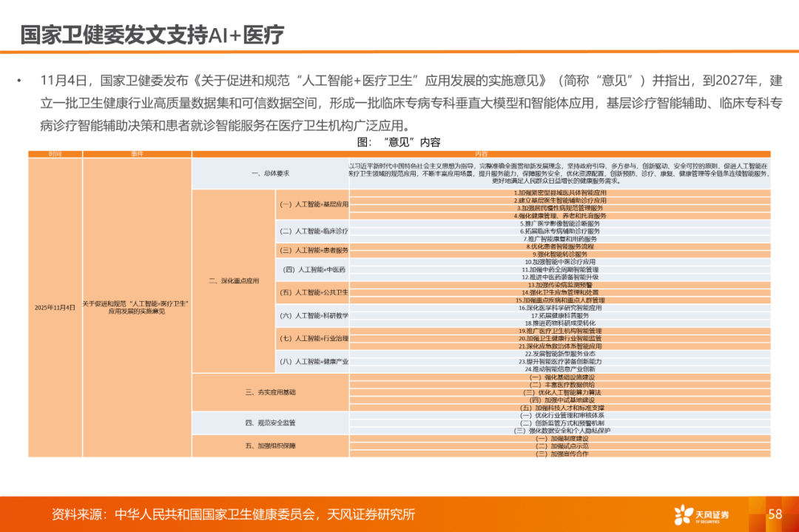Click the 天风证券 logo in the footer

[x=701, y=515]
